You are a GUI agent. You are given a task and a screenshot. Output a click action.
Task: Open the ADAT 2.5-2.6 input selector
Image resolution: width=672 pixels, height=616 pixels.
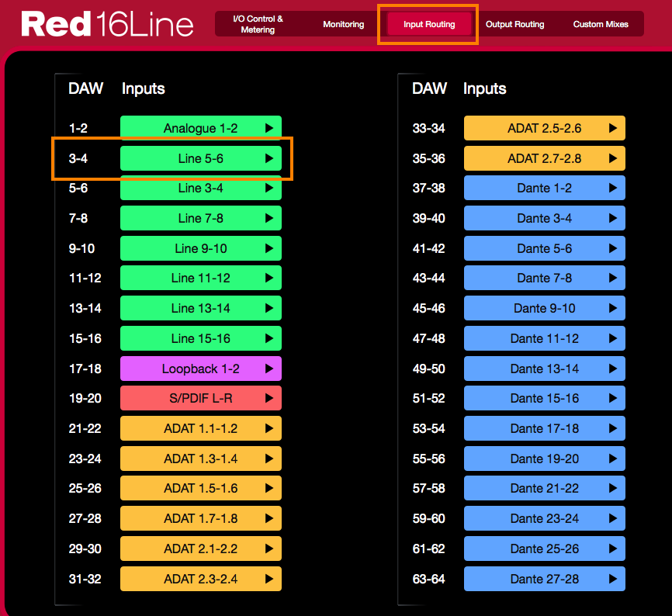(x=544, y=128)
